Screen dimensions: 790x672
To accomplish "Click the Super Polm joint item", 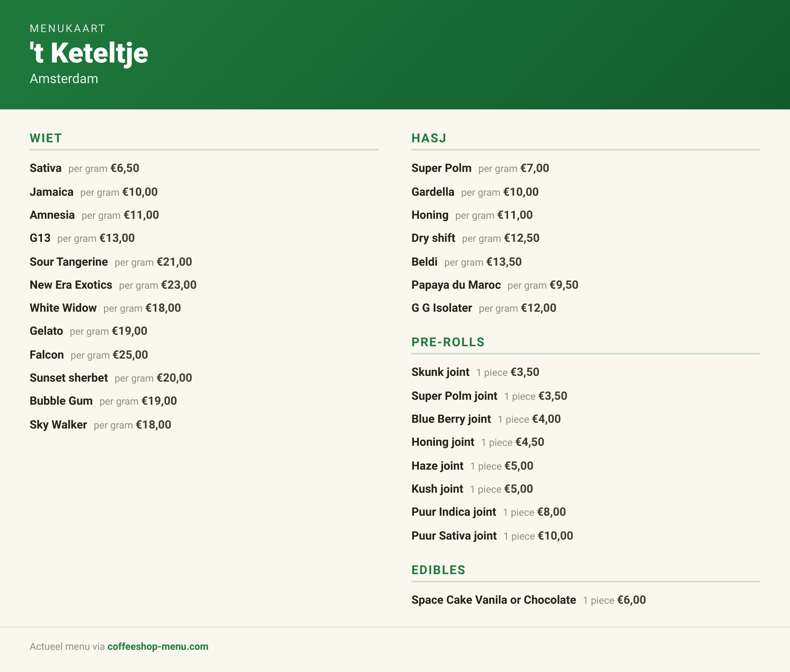I will tap(454, 396).
